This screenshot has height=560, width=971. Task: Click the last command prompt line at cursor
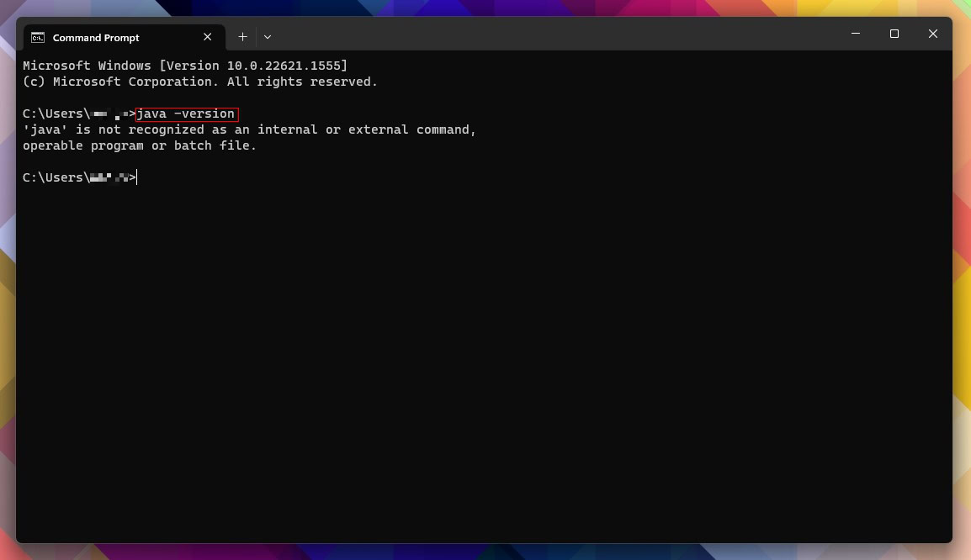click(x=80, y=177)
